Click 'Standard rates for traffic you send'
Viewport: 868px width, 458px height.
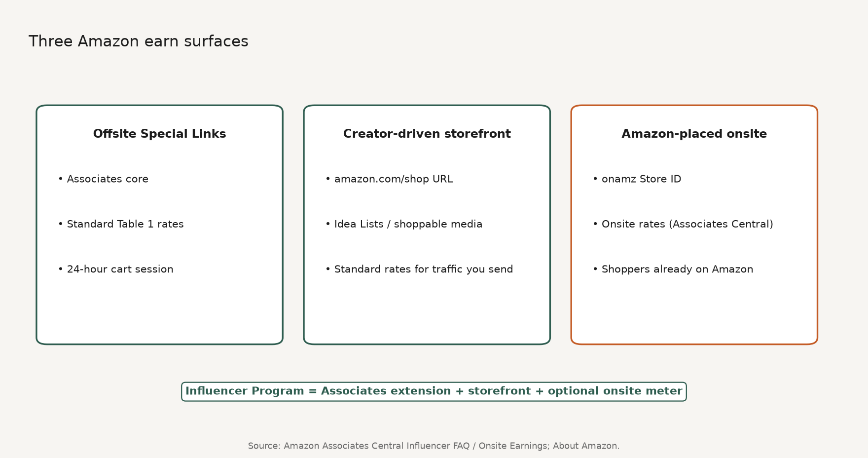pyautogui.click(x=419, y=269)
